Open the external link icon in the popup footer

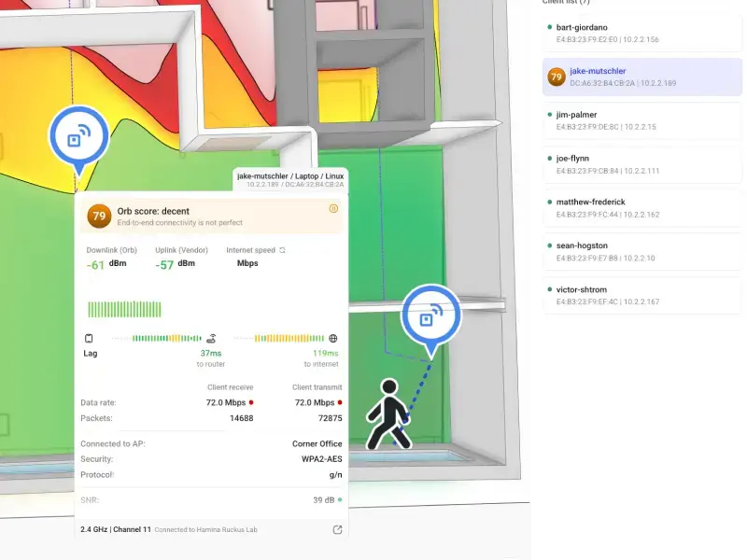pos(337,530)
